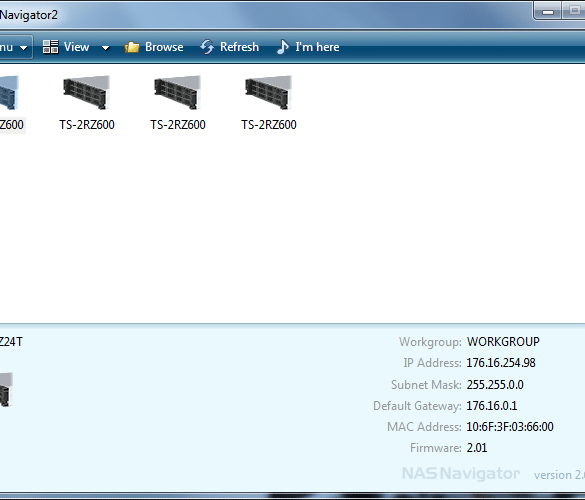Click the Refresh arrows icon
Screen dimensions: 585x500
207,47
